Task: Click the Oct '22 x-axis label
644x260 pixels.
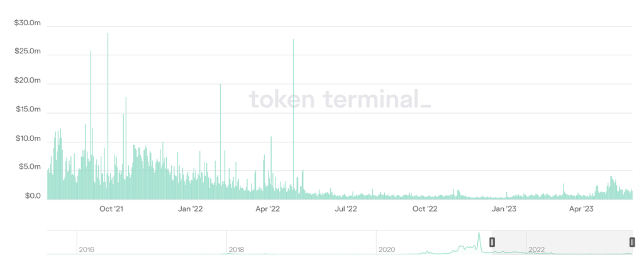Action: (x=423, y=209)
